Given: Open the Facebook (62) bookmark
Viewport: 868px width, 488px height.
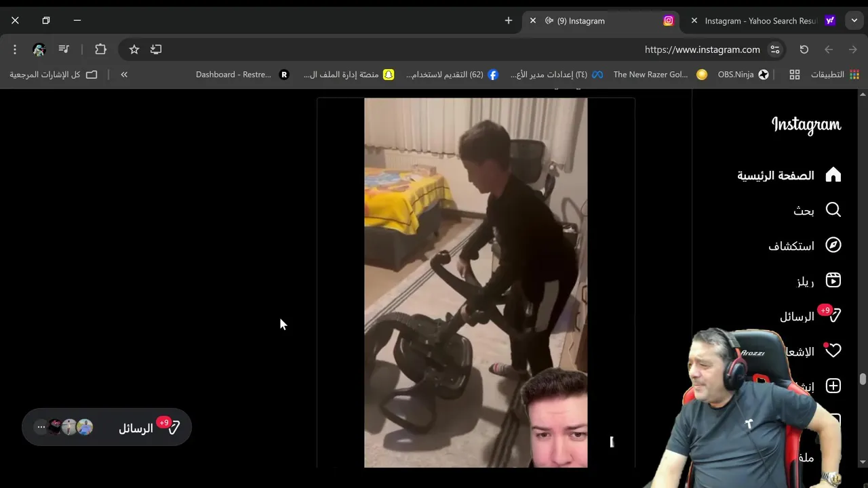Looking at the screenshot, I should tap(452, 75).
